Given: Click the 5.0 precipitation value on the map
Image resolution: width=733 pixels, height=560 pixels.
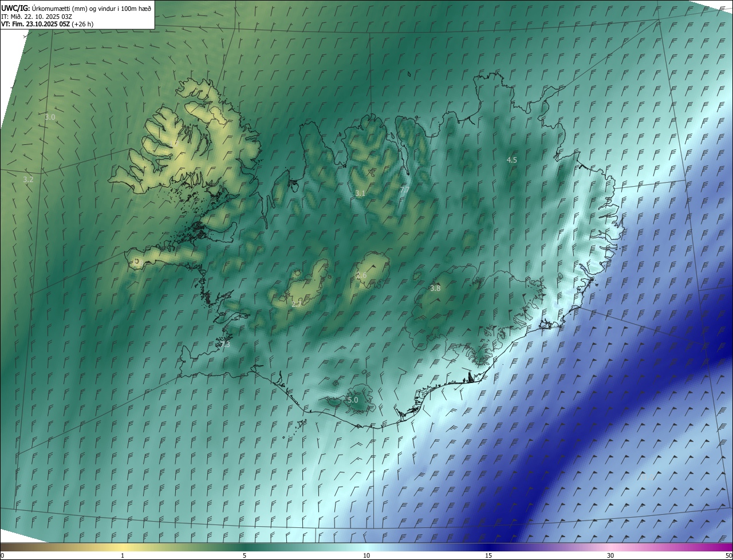Looking at the screenshot, I should click(353, 400).
